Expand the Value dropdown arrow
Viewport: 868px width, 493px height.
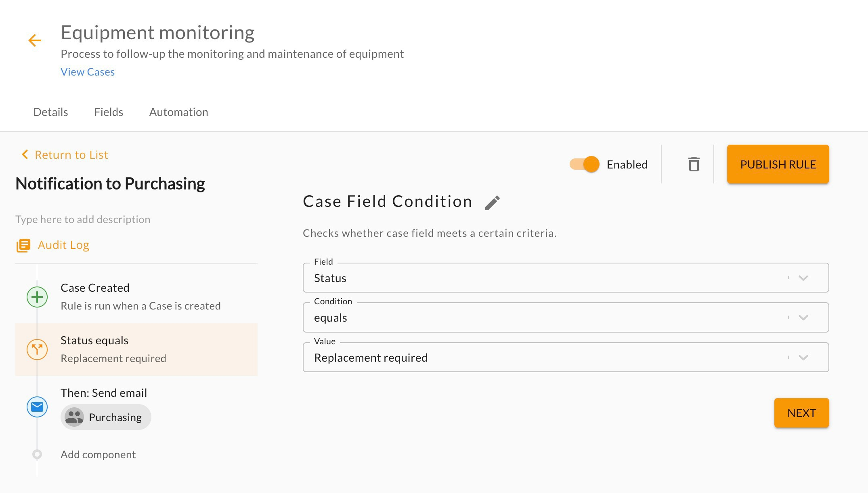(x=803, y=358)
